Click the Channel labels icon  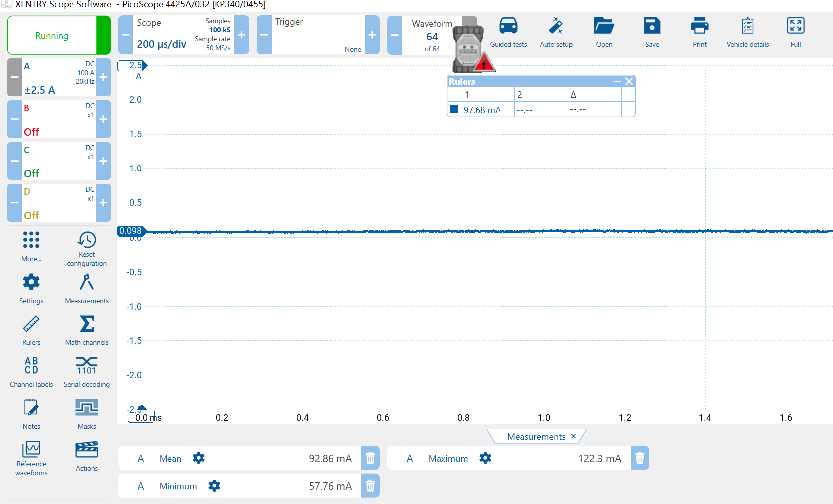coord(31,371)
